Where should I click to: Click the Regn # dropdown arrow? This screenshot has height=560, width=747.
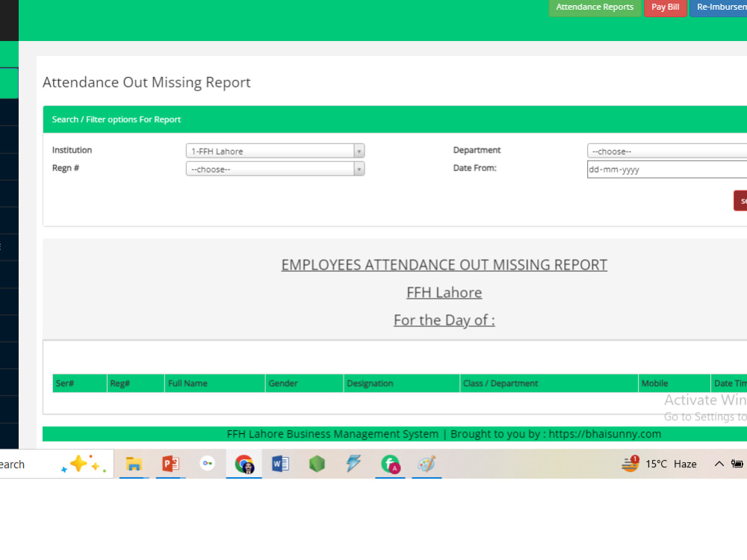[359, 169]
